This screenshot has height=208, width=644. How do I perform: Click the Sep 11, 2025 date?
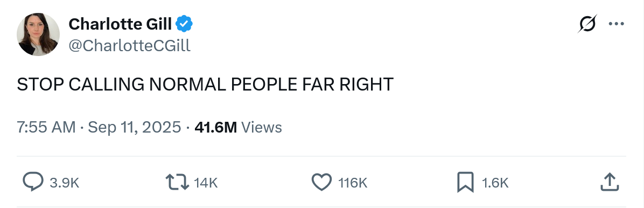point(134,127)
